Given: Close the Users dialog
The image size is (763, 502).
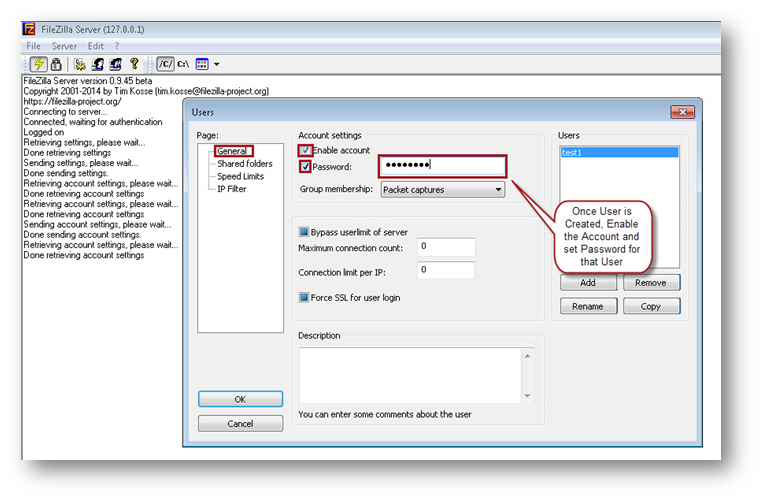Looking at the screenshot, I should click(x=682, y=112).
